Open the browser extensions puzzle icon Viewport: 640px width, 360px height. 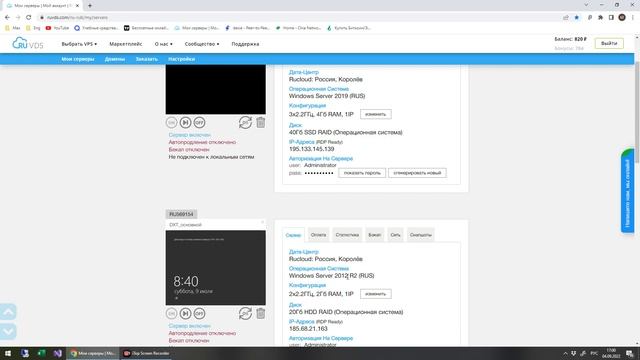click(600, 18)
